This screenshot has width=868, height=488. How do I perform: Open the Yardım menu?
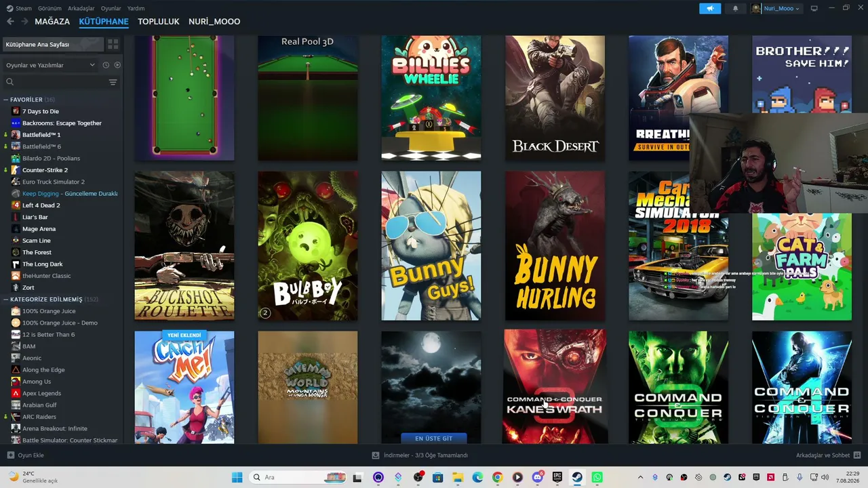(136, 8)
